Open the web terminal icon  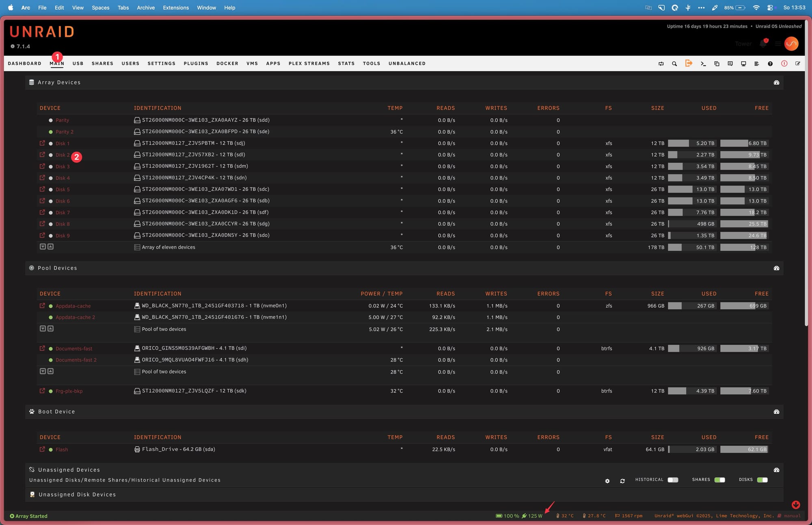[x=703, y=64]
